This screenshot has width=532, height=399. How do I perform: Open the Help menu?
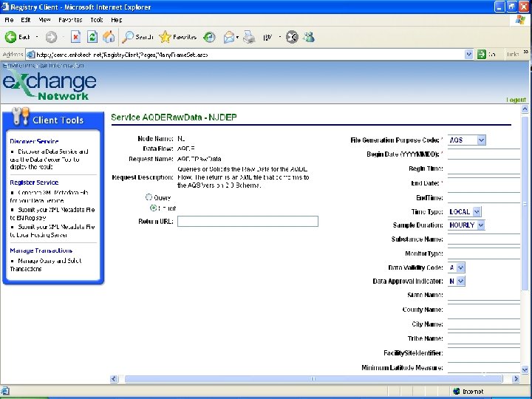pos(117,20)
